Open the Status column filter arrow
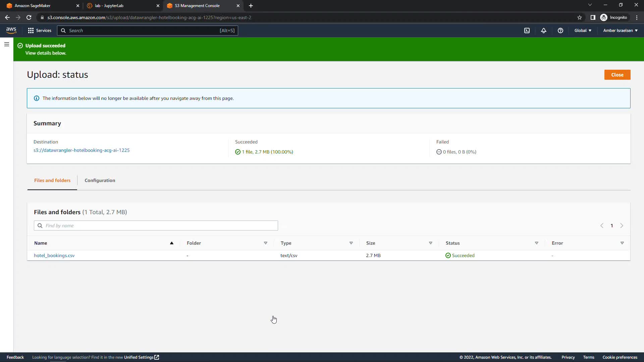 [x=536, y=243]
